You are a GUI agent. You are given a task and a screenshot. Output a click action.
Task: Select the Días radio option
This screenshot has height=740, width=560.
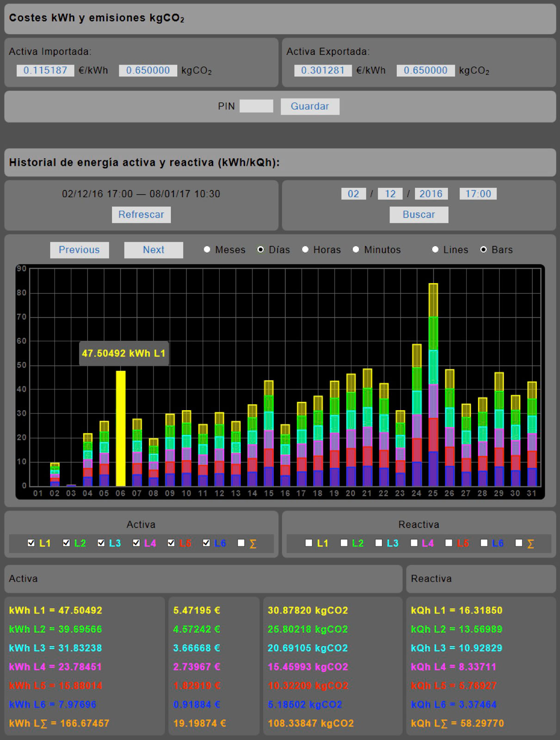[261, 250]
